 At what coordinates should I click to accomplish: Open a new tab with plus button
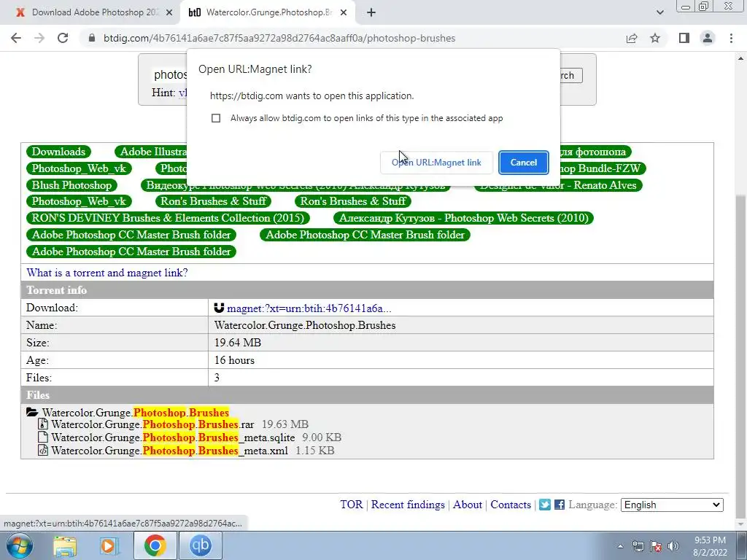point(371,12)
